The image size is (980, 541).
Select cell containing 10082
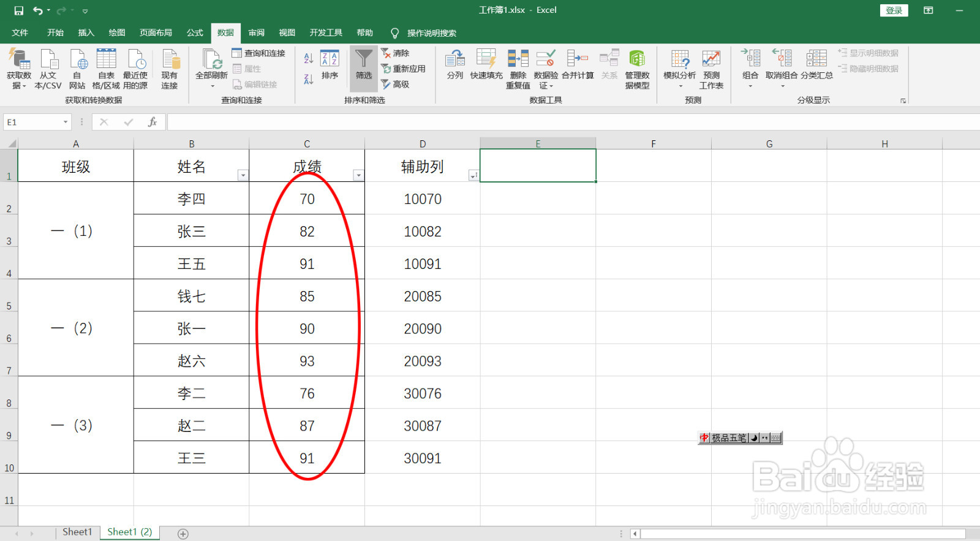coord(423,231)
